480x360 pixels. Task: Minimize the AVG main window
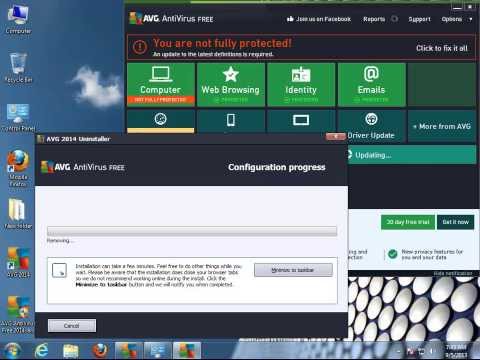[457, 6]
